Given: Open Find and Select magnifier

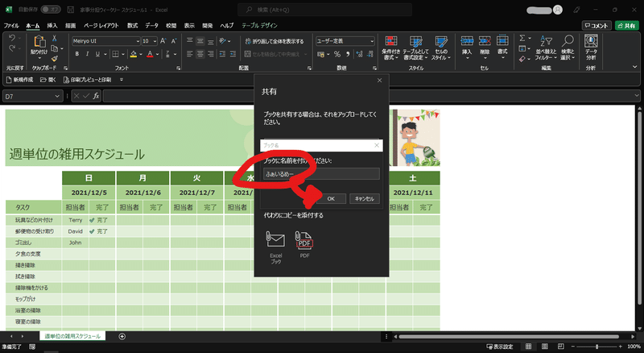Looking at the screenshot, I should click(x=568, y=48).
